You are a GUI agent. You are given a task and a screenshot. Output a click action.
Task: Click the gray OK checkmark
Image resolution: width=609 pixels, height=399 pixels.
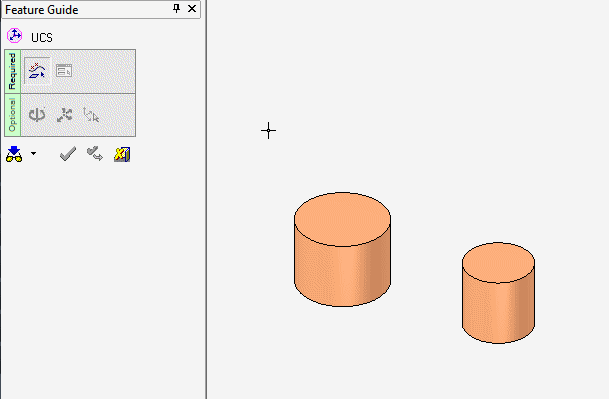pyautogui.click(x=68, y=154)
